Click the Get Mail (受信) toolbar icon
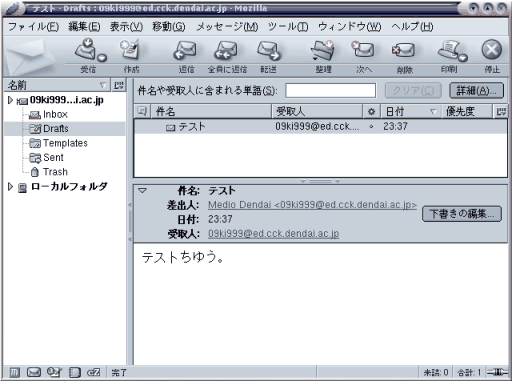The image size is (512, 381). (86, 50)
